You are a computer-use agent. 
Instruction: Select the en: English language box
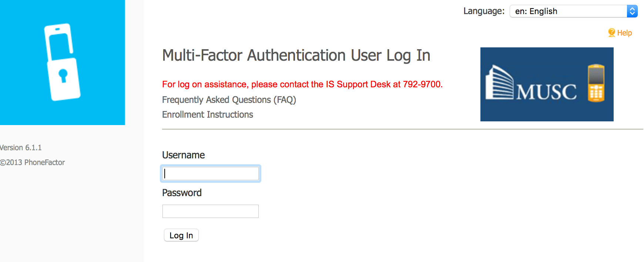pyautogui.click(x=573, y=11)
